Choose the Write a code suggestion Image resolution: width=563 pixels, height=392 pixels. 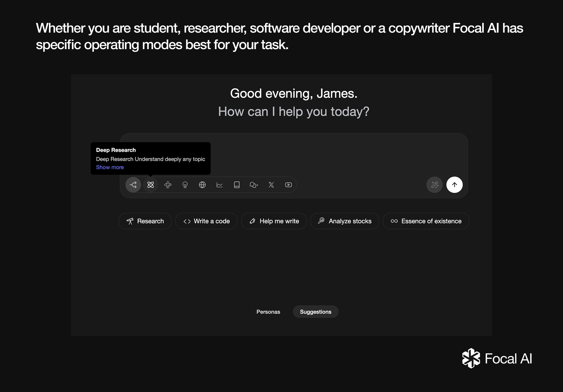[x=206, y=221]
